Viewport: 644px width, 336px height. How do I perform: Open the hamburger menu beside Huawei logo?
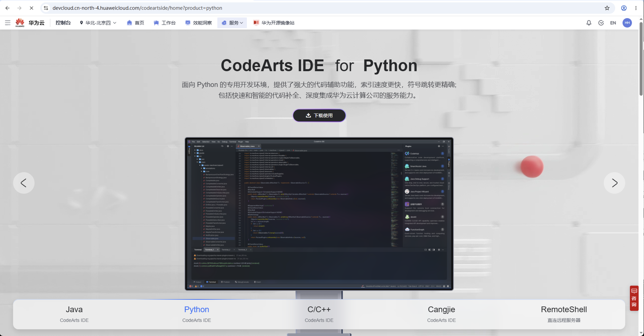pyautogui.click(x=8, y=23)
